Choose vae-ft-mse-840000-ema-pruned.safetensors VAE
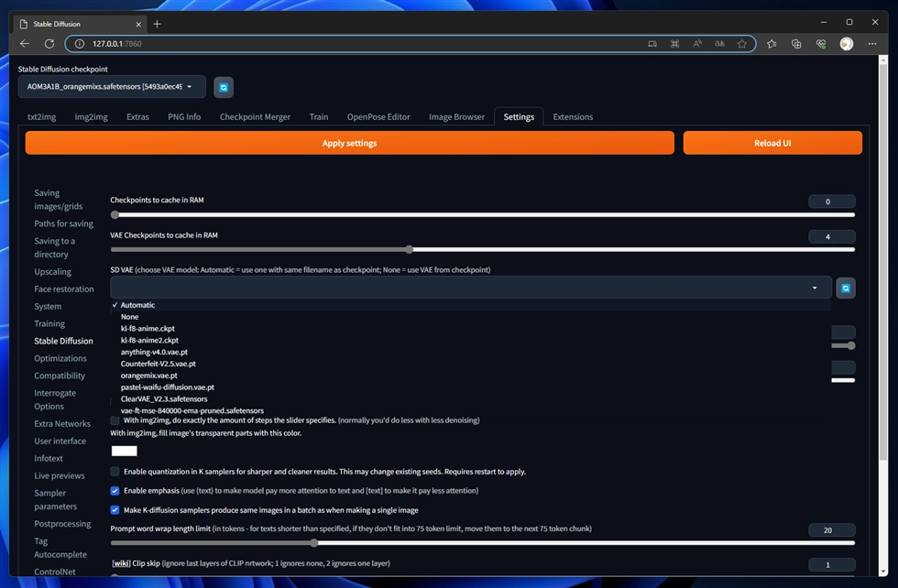 471,410
